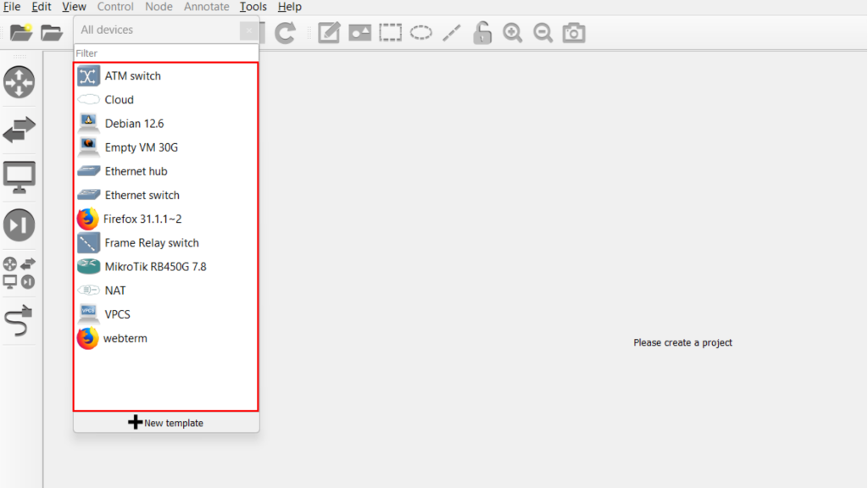The height and width of the screenshot is (488, 868).
Task: Click the Zoom out magnifier icon
Action: tap(542, 33)
